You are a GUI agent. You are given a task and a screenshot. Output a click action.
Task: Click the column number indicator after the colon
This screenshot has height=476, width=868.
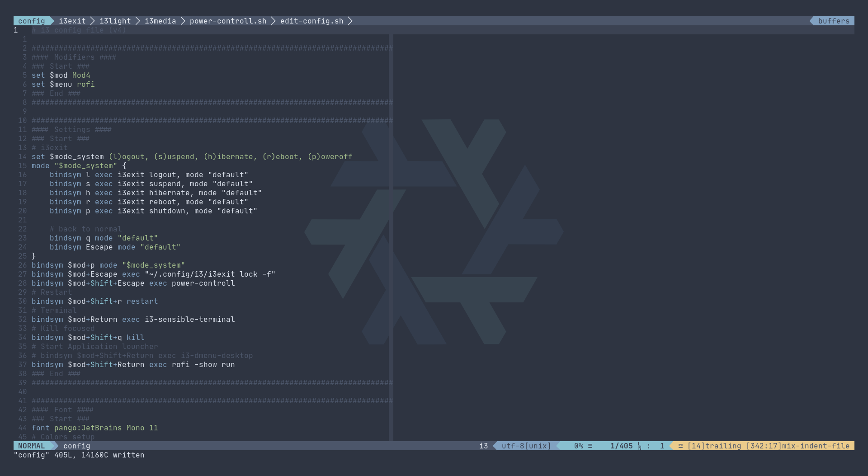[x=661, y=446]
